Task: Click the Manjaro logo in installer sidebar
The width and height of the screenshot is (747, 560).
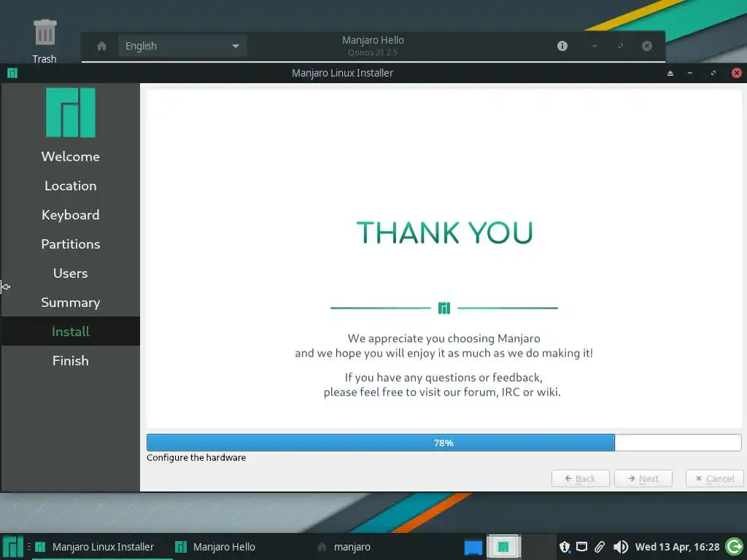Action: 71,113
